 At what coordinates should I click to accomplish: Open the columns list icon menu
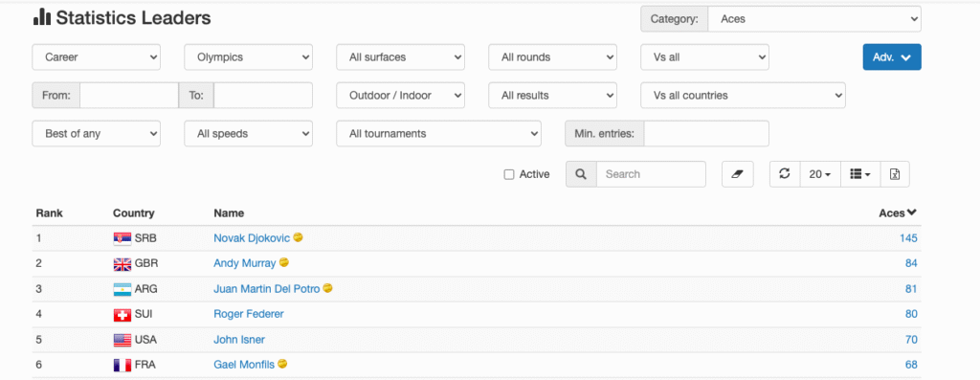pyautogui.click(x=860, y=174)
